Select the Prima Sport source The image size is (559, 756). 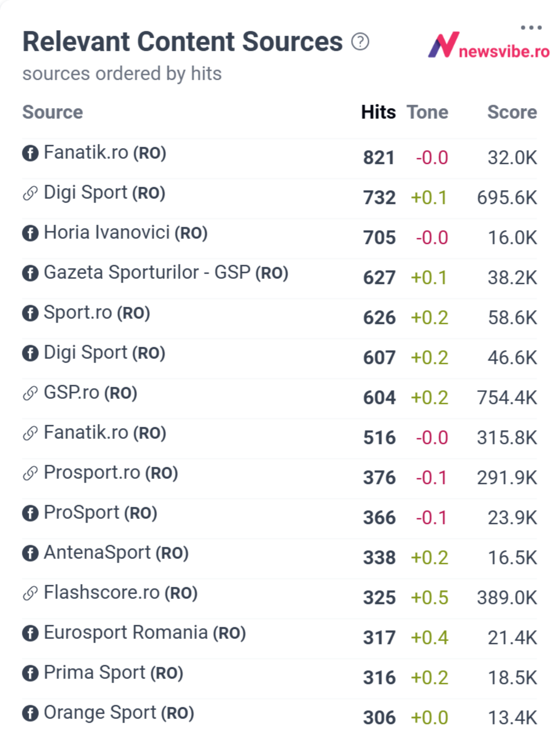(113, 673)
